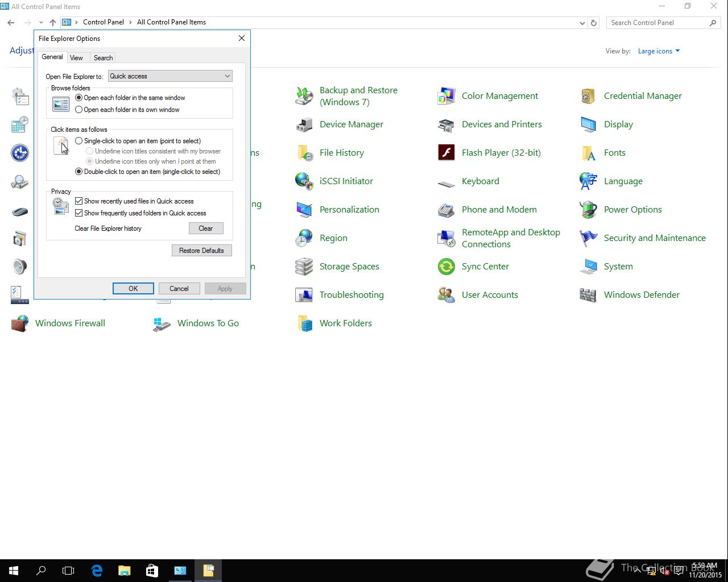Open the File History icon

pos(304,153)
